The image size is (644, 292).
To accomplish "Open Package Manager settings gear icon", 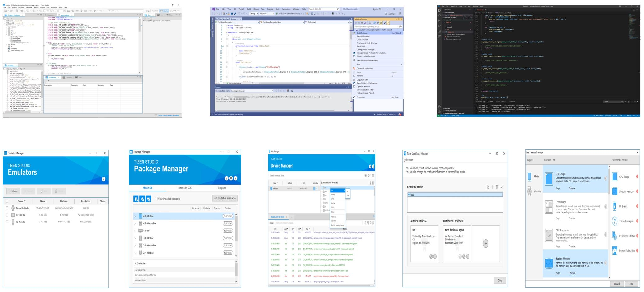I will [231, 178].
